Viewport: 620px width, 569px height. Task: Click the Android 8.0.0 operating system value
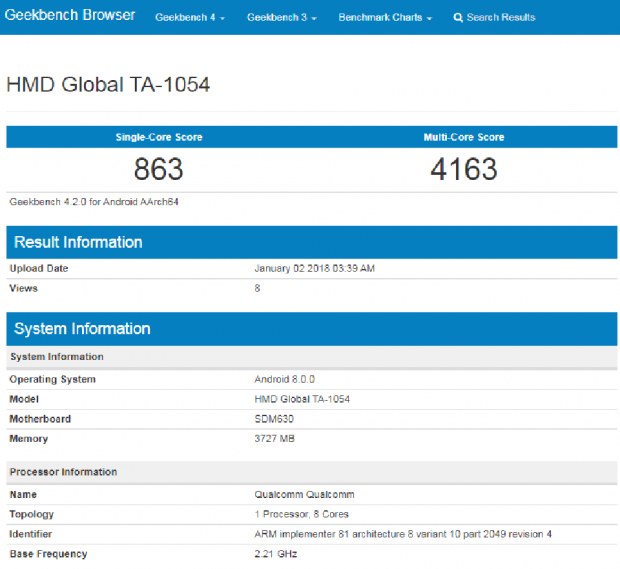[285, 379]
